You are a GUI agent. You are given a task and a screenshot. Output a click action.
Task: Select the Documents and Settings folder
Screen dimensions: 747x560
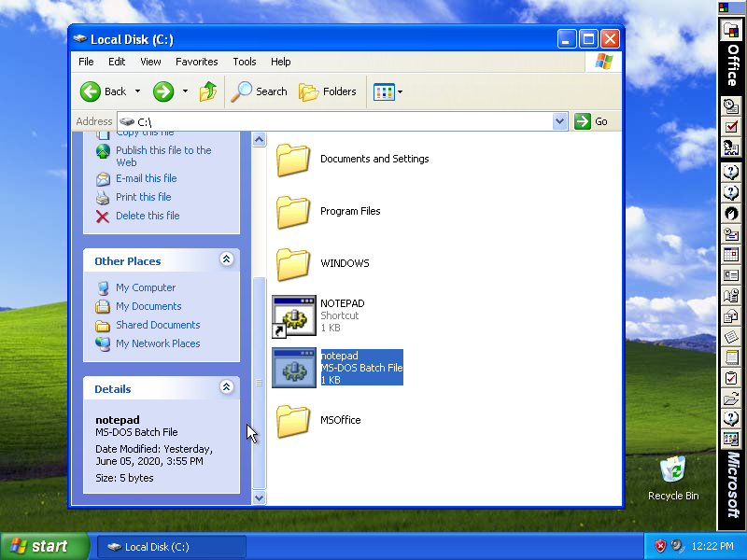point(352,159)
